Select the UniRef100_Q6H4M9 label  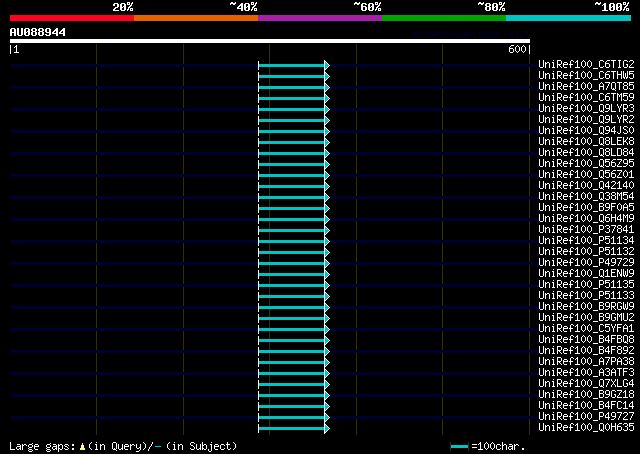(x=586, y=219)
